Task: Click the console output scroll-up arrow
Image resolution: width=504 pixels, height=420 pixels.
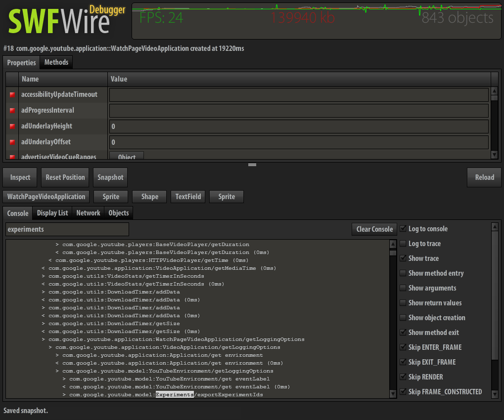Action: click(x=393, y=244)
